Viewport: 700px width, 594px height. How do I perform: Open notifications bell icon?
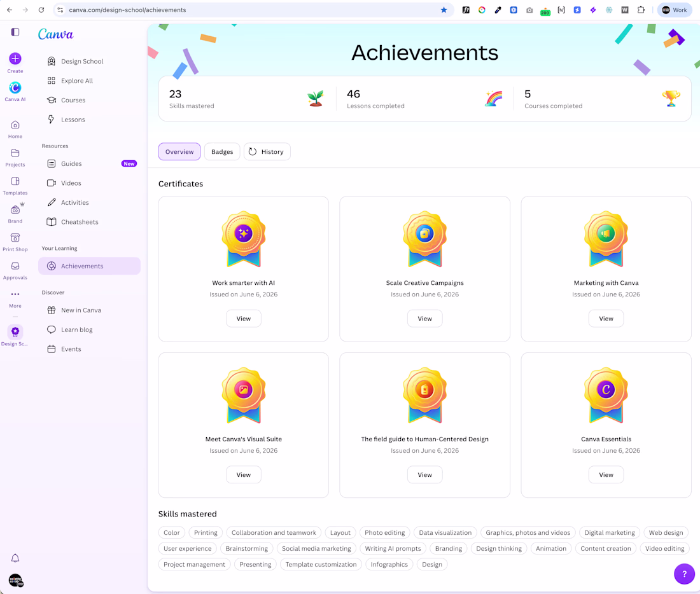pos(15,558)
